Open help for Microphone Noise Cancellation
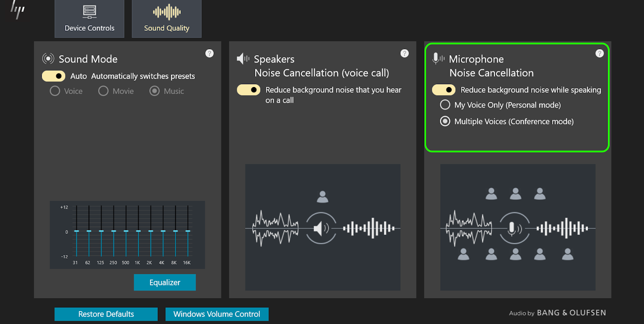The height and width of the screenshot is (324, 644). point(599,53)
